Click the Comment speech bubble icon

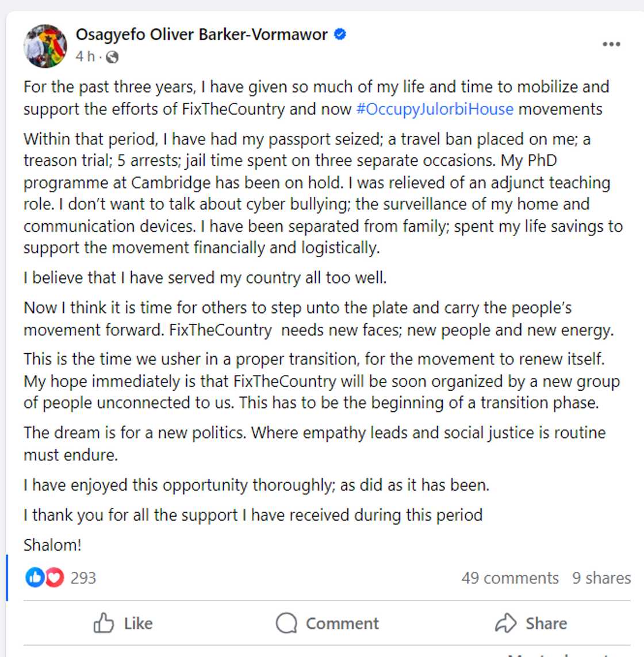[x=286, y=623]
